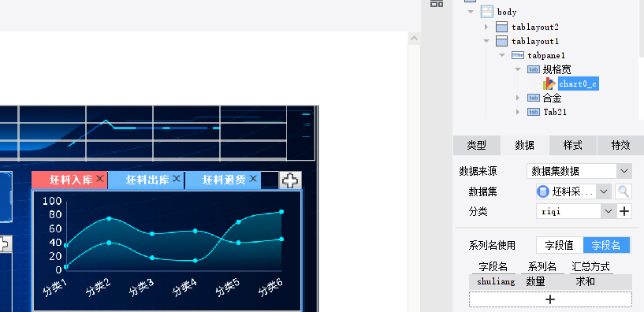The image size is (644, 312).
Task: Select the tablayout2 tree item
Action: [535, 27]
